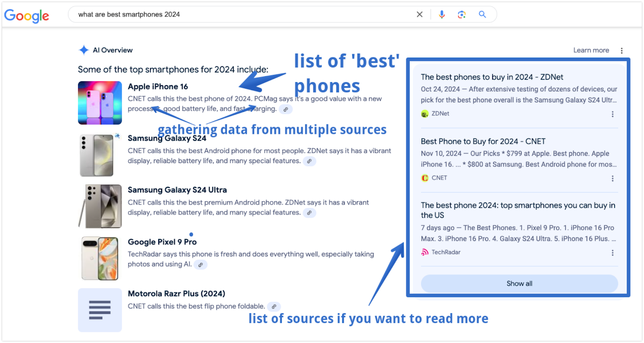644x343 pixels.
Task: Open three-dot options for the CNET source
Action: click(x=613, y=178)
